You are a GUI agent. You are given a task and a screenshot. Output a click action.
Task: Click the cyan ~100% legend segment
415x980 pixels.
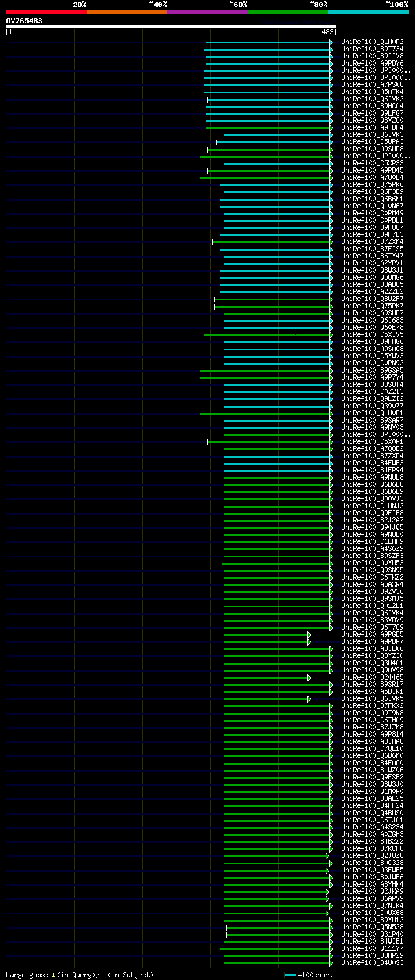tap(368, 12)
